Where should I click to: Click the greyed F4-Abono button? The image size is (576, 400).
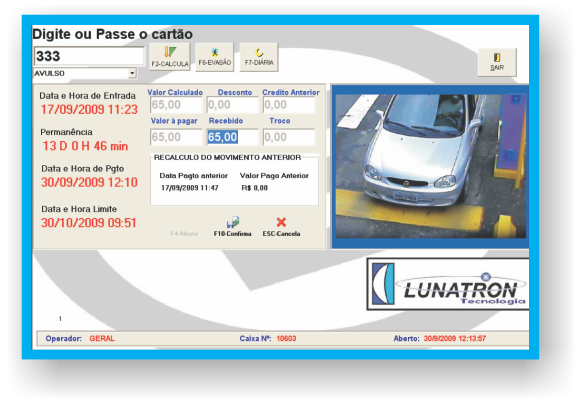coord(184,234)
